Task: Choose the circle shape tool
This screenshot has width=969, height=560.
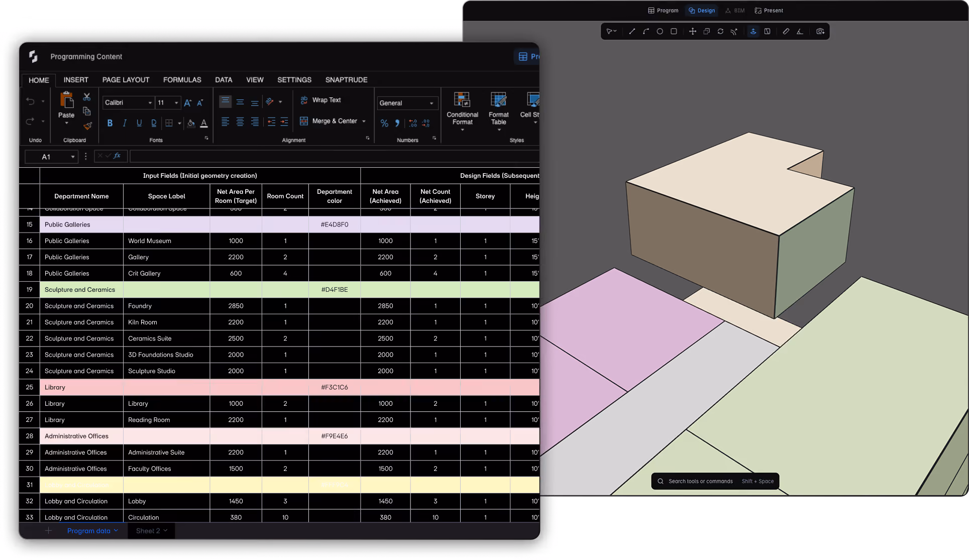Action: point(660,32)
